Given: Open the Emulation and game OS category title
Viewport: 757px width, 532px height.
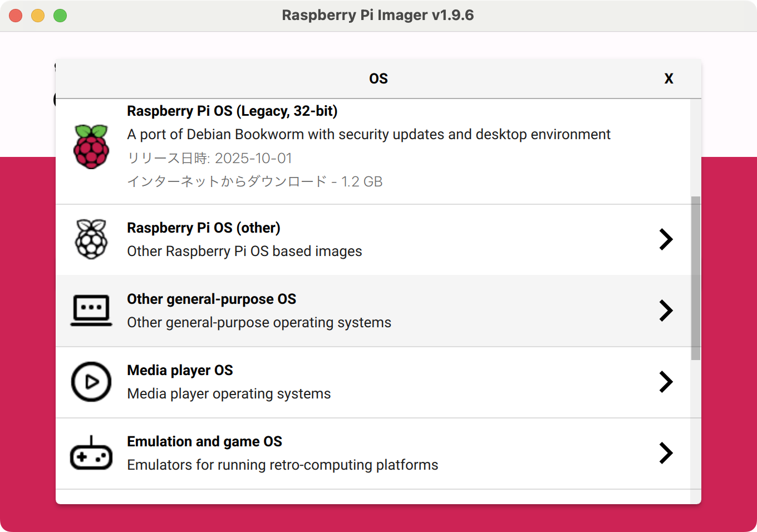Looking at the screenshot, I should click(204, 442).
